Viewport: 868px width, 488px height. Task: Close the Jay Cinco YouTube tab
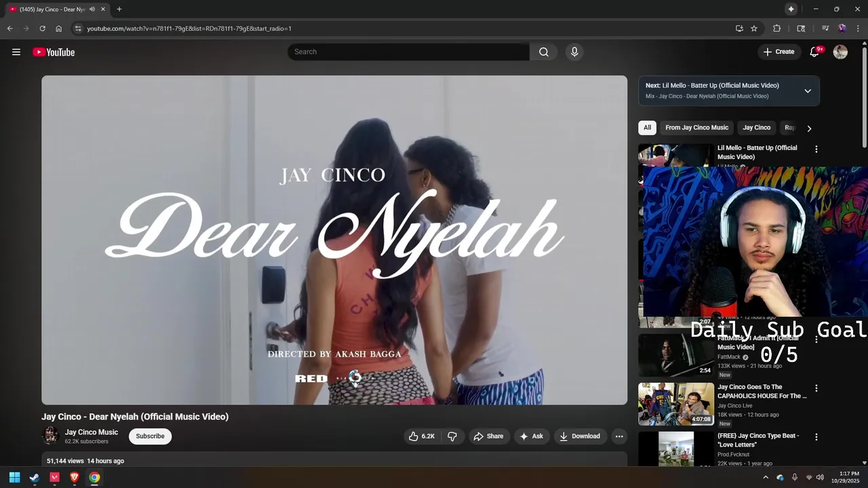103,9
